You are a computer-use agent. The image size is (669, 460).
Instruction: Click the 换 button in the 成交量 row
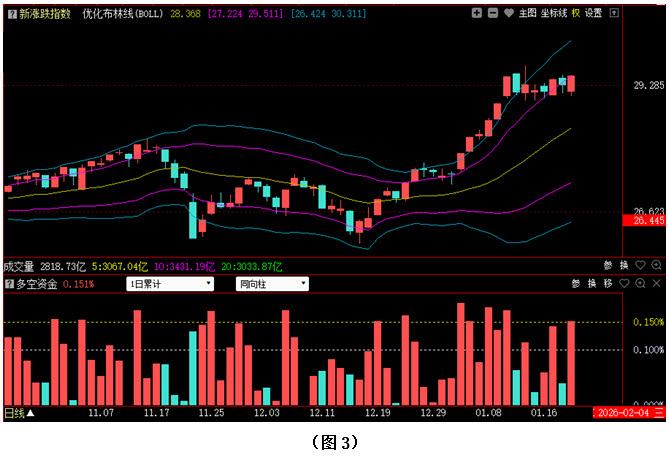click(624, 266)
